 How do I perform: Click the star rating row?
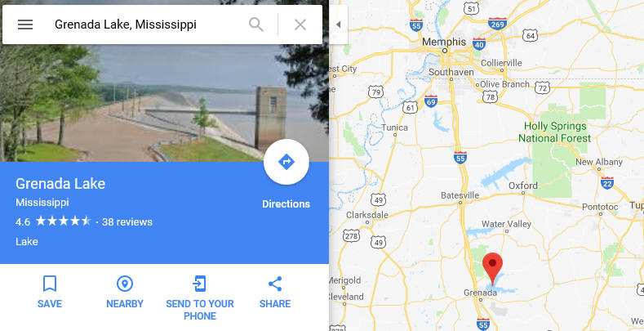(x=63, y=221)
